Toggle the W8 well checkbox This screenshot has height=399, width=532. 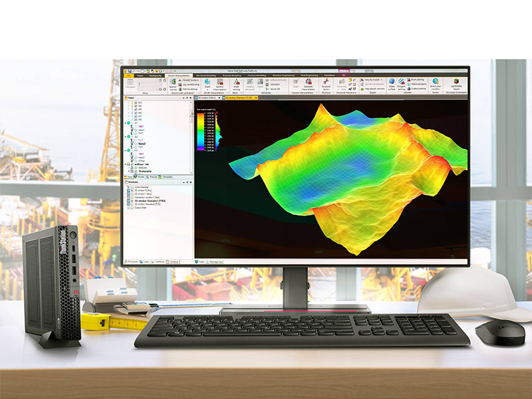coord(135,120)
